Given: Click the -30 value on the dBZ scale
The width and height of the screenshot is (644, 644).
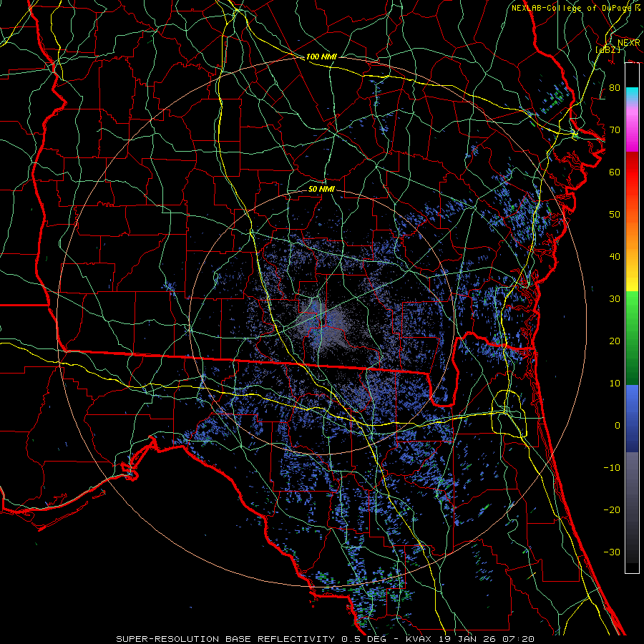Looking at the screenshot, I should coord(612,552).
